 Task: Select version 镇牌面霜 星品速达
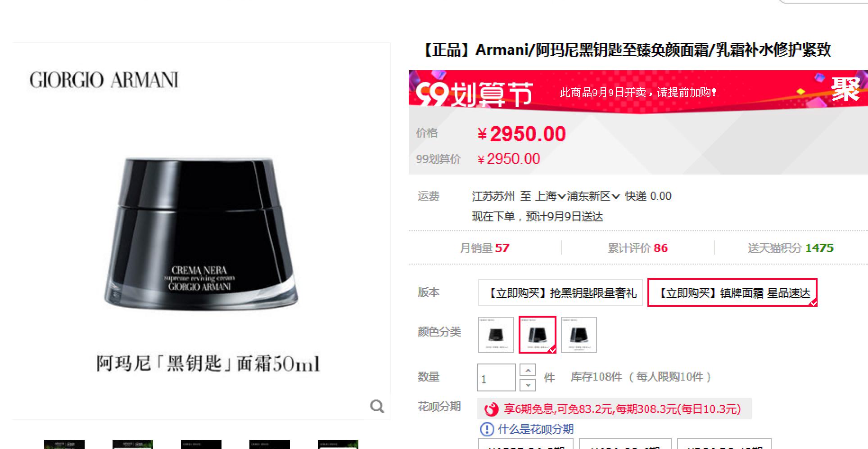732,292
